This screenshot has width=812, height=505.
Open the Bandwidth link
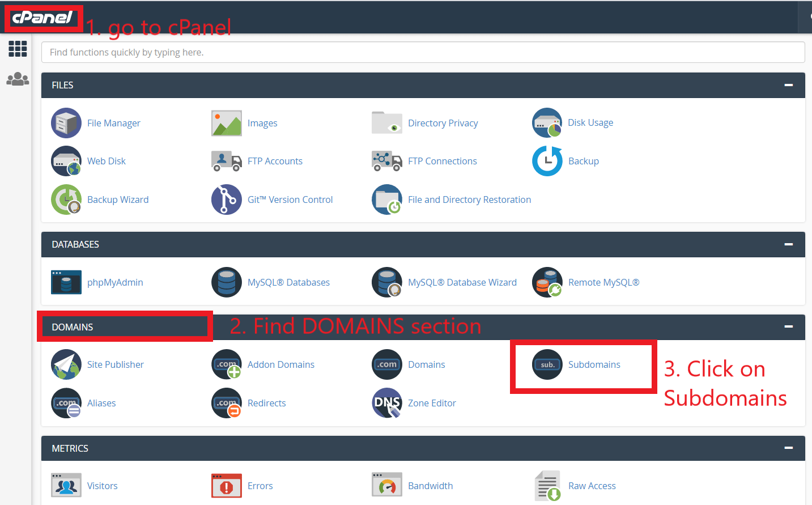point(431,486)
